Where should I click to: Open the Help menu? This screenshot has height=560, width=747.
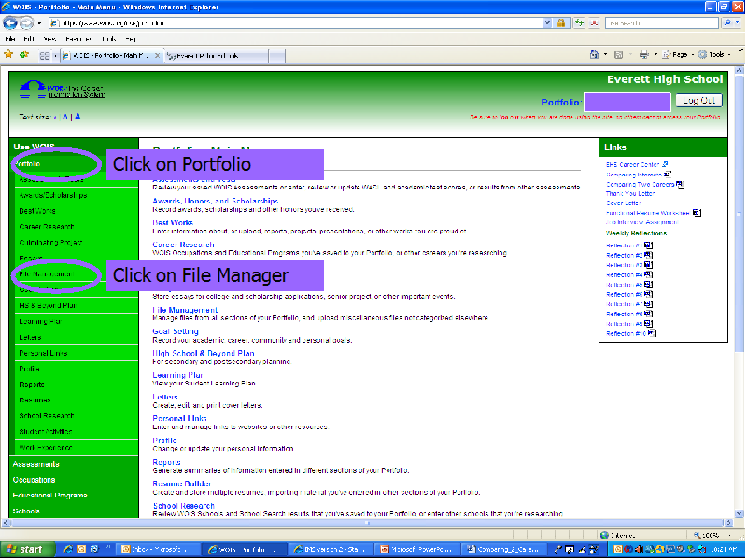click(130, 39)
